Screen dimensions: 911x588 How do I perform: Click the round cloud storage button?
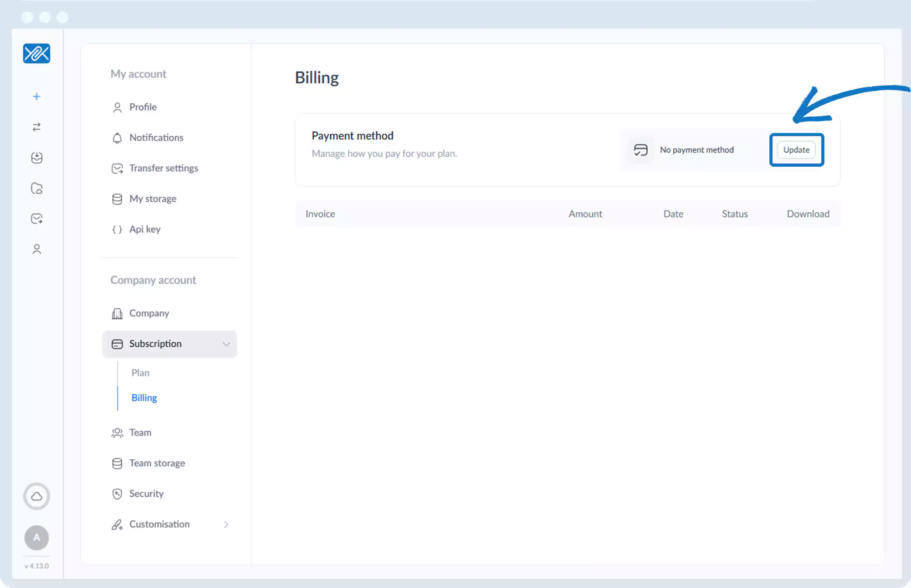click(36, 496)
